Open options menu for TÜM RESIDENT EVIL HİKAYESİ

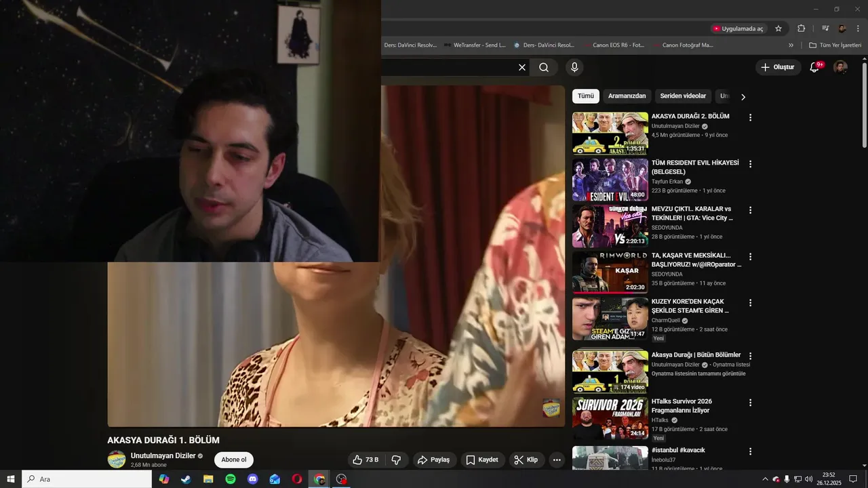(750, 164)
